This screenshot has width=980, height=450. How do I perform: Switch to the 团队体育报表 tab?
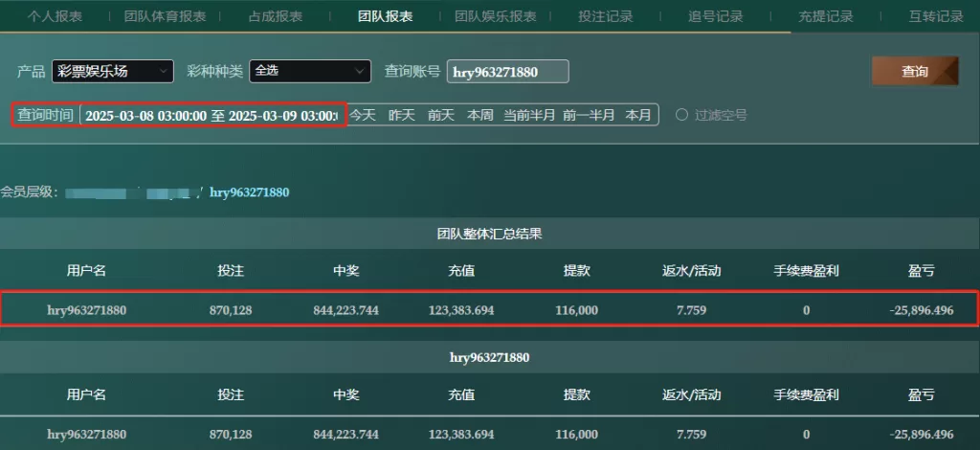[x=163, y=16]
